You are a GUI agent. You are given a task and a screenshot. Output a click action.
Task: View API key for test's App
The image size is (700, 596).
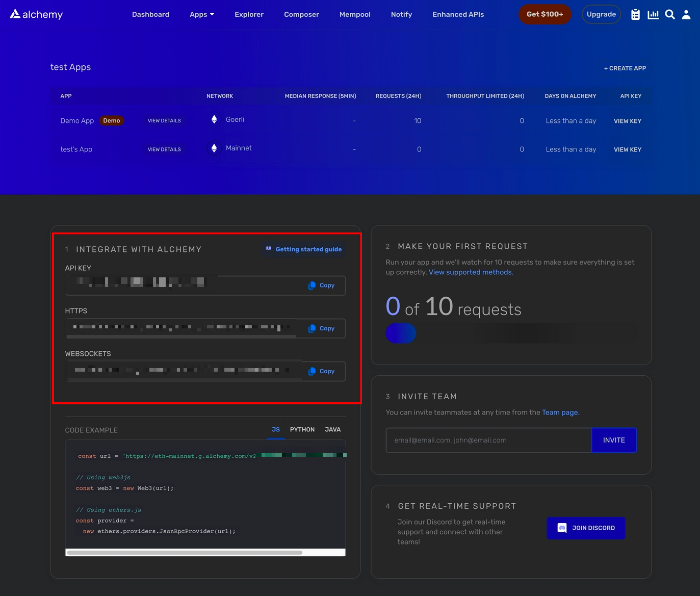point(628,149)
